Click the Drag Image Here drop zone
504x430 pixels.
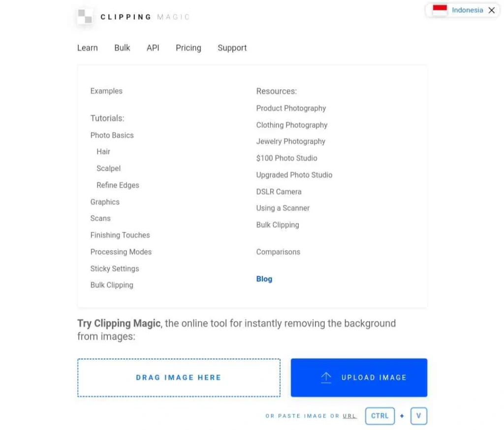pos(179,378)
